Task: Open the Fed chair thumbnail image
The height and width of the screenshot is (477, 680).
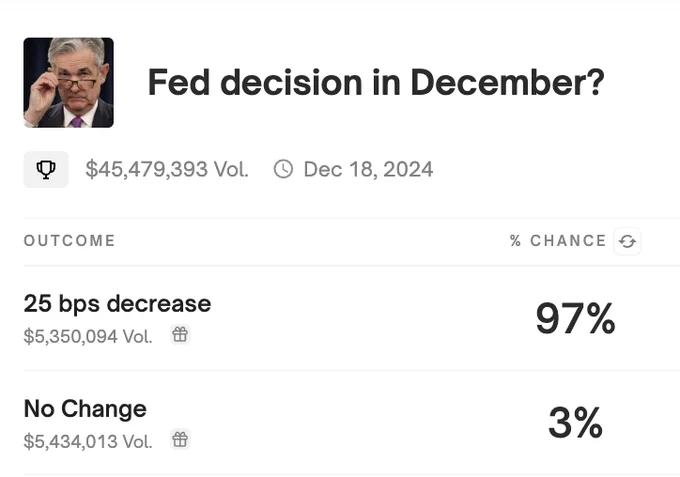Action: click(69, 83)
